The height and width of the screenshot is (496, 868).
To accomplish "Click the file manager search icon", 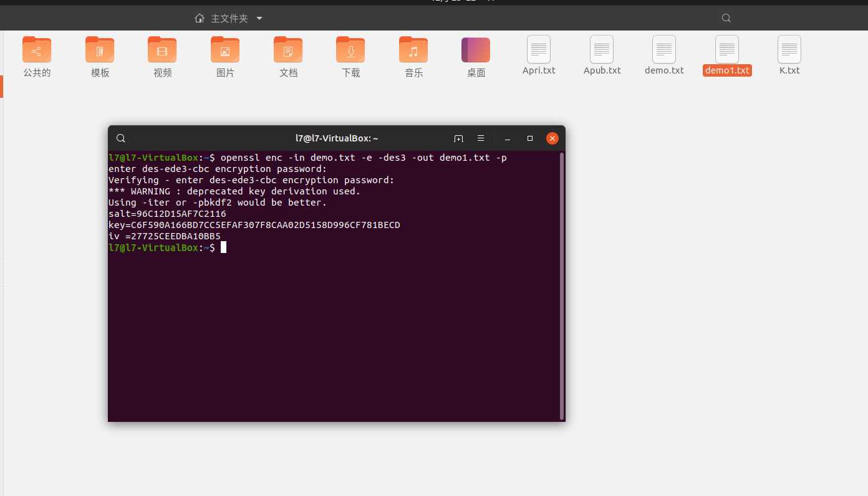I will tap(726, 18).
